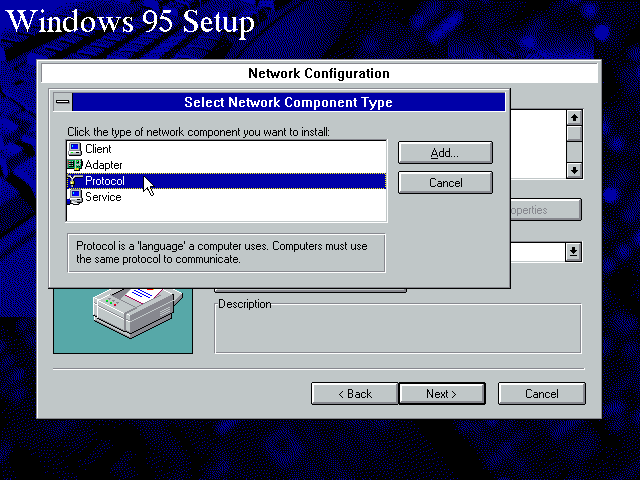Click the Adapter network card icon

point(74,165)
